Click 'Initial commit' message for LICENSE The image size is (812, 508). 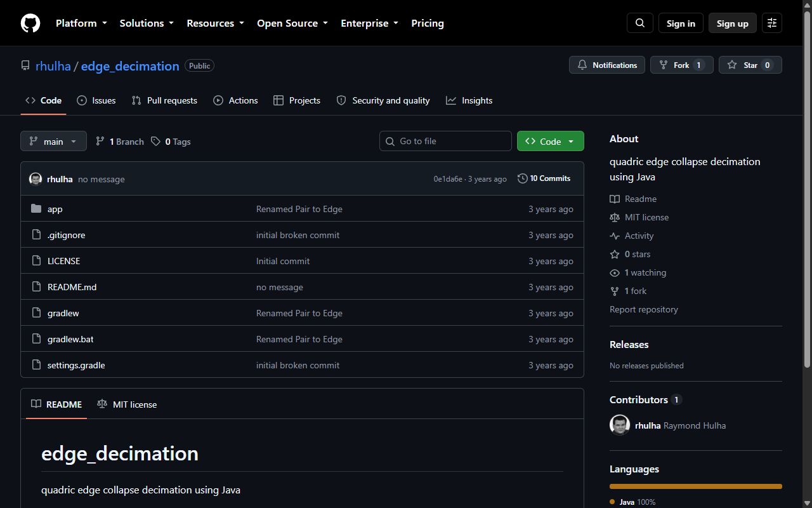283,261
